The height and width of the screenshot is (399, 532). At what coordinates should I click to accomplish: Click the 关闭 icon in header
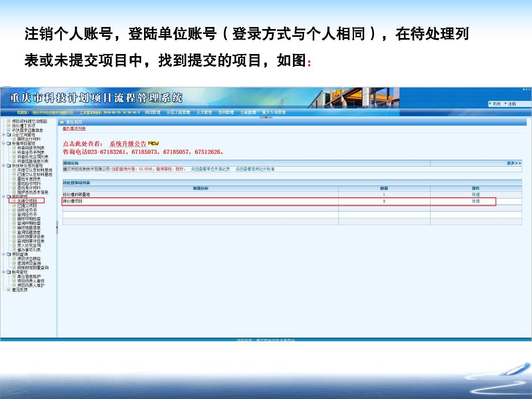pyautogui.click(x=490, y=104)
